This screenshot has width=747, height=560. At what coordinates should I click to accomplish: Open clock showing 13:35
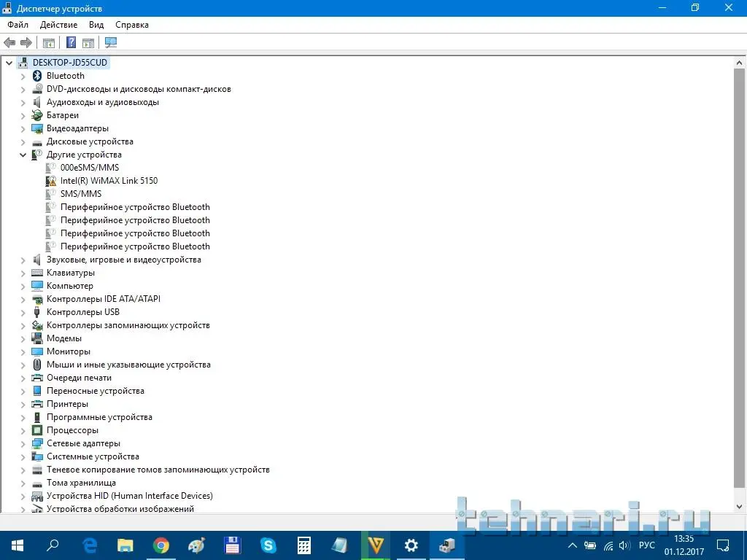pos(684,545)
